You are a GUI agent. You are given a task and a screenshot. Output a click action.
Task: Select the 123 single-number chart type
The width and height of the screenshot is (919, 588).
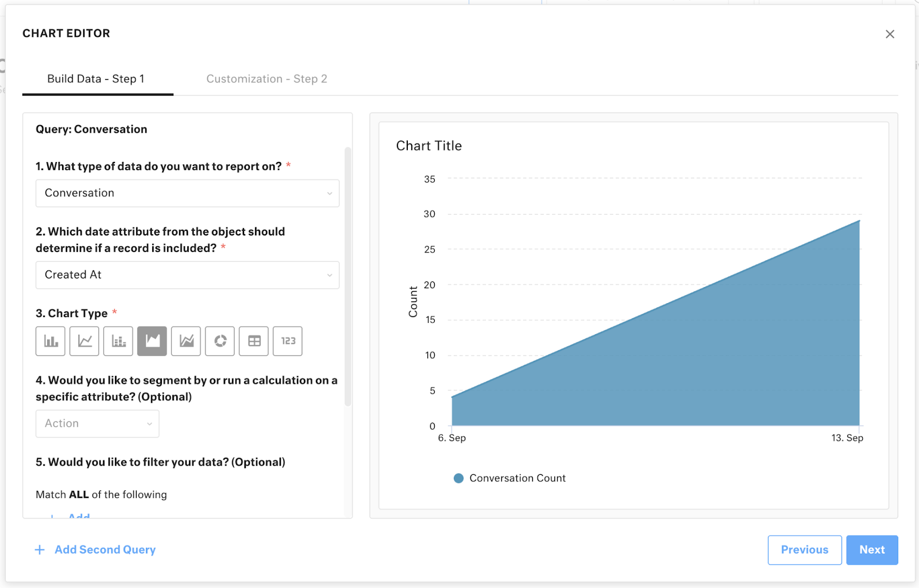click(287, 341)
